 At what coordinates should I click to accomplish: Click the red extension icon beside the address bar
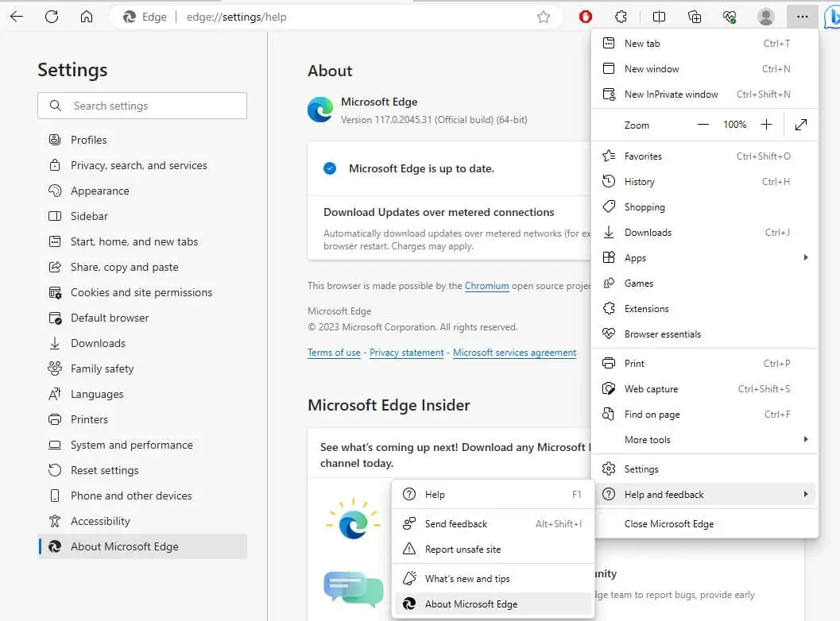tap(585, 16)
